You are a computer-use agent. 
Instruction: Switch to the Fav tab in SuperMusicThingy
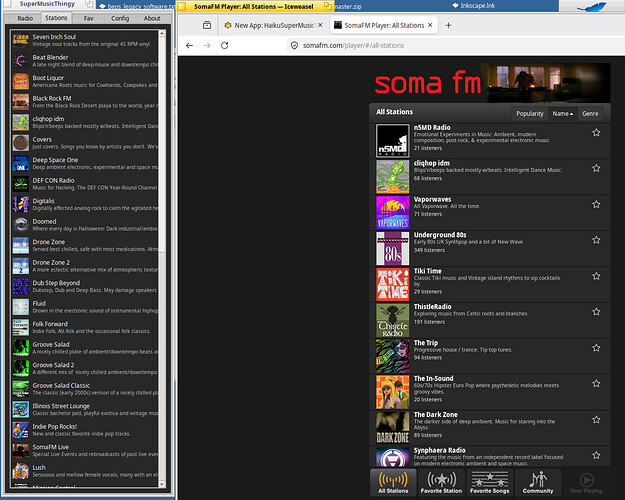coord(88,18)
